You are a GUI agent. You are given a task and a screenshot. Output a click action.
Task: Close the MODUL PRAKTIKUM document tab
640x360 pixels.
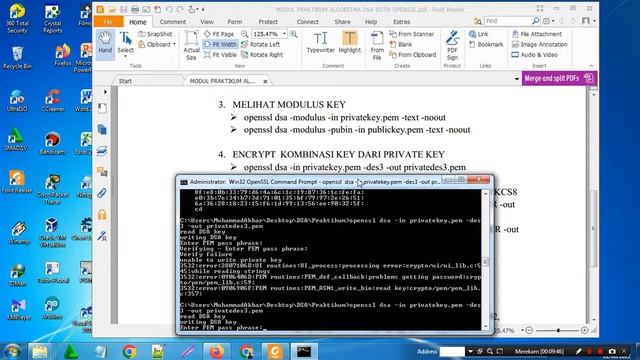265,81
